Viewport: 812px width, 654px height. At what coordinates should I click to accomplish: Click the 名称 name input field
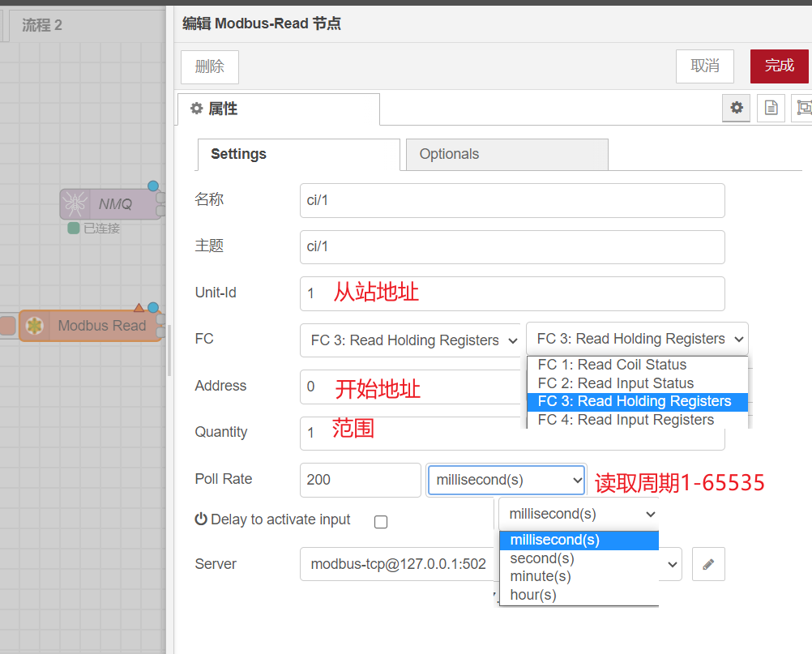tap(512, 200)
